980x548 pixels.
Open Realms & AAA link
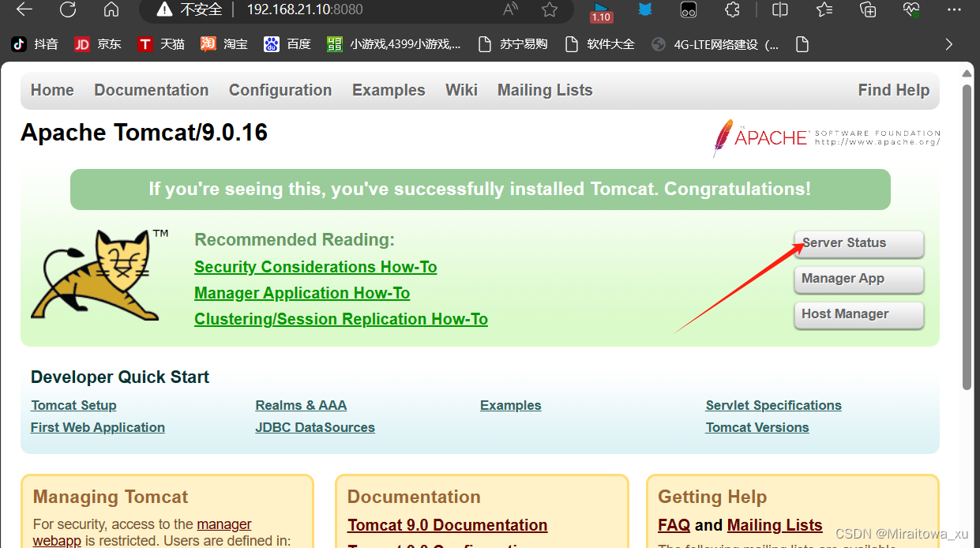[301, 405]
